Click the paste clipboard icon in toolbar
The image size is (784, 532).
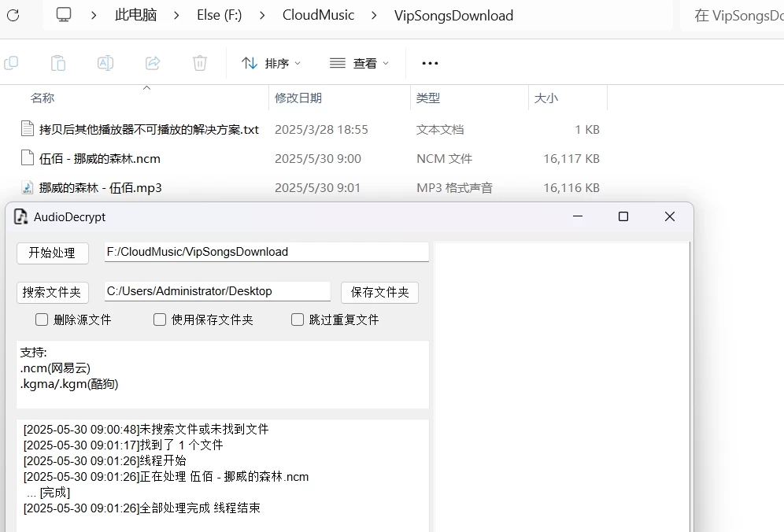coord(58,63)
